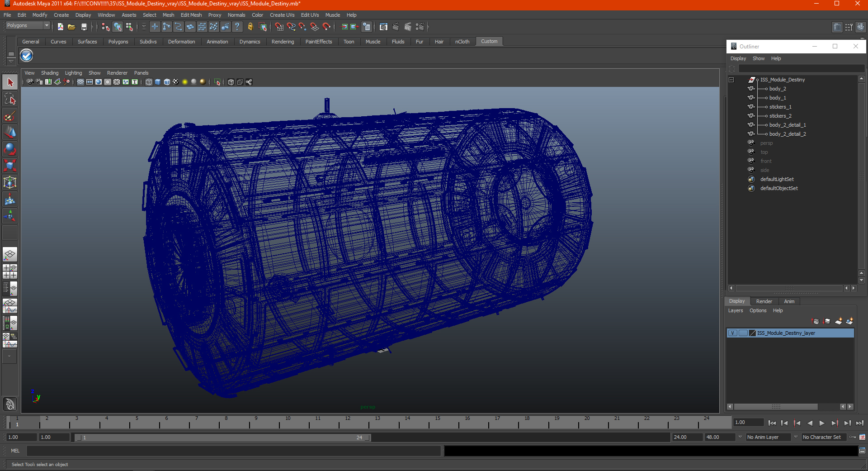Click the layer editor horizontal scrollbar

776,407
